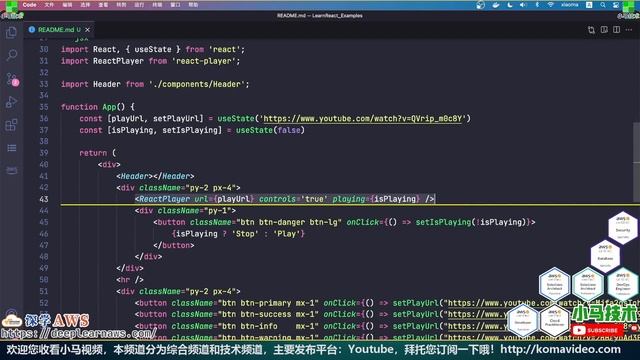
Task: Open Preview to the Side
Action: (604, 30)
